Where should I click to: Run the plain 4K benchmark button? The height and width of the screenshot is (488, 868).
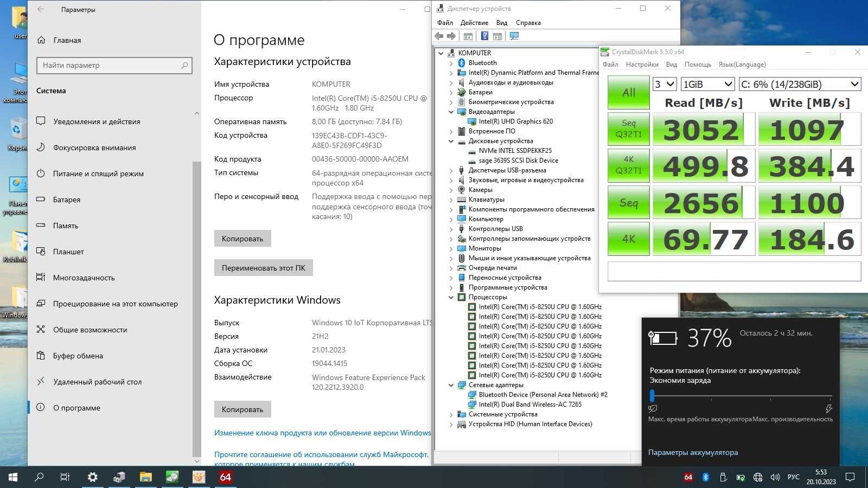[x=629, y=239]
